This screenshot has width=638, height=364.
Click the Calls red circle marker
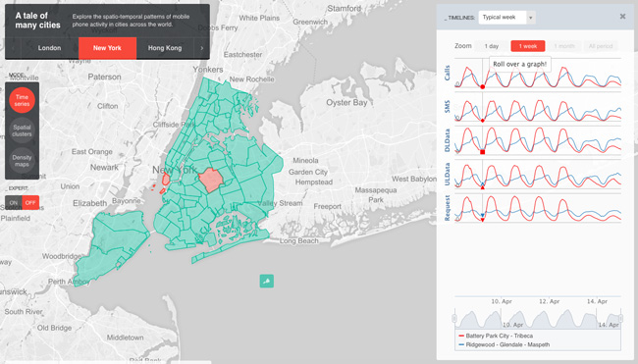coord(483,86)
